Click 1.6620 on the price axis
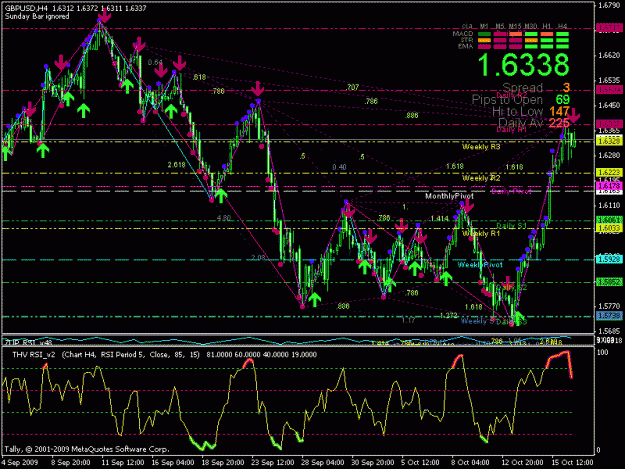The image size is (625, 469). [609, 55]
